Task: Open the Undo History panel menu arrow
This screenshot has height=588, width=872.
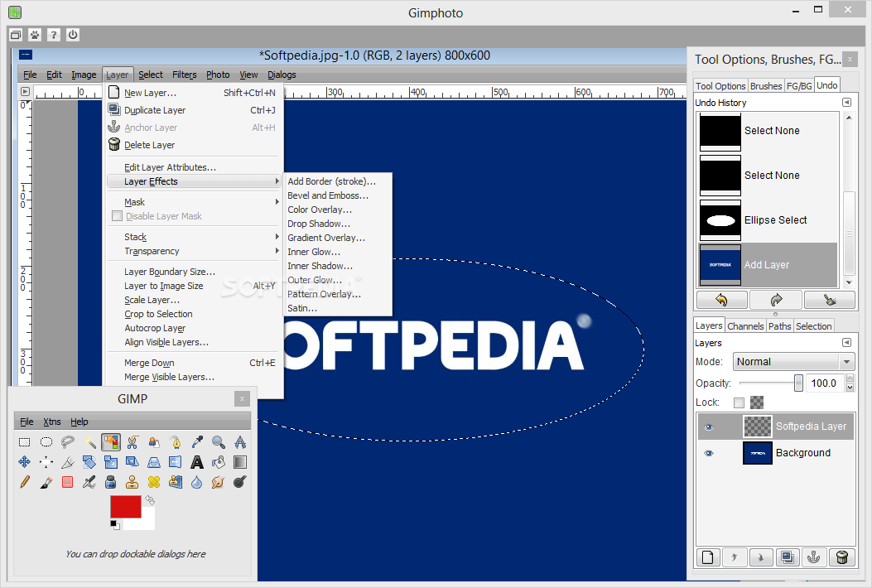Action: pos(846,103)
